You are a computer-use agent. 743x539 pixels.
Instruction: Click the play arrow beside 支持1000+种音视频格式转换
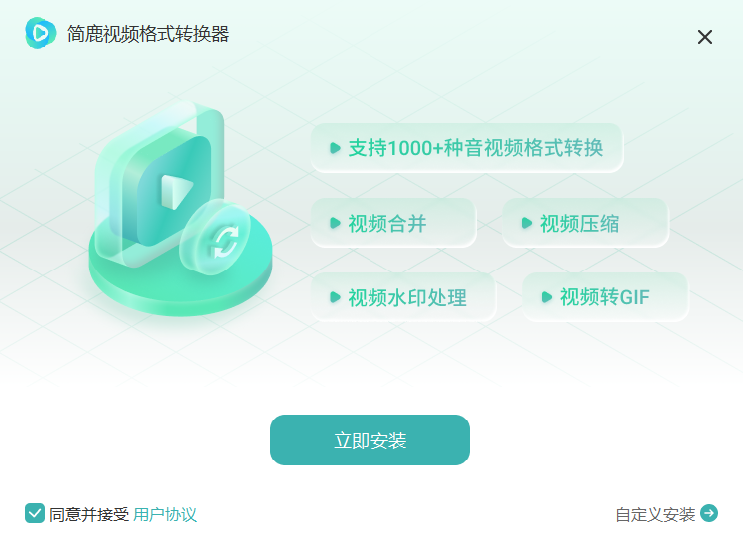(x=335, y=148)
